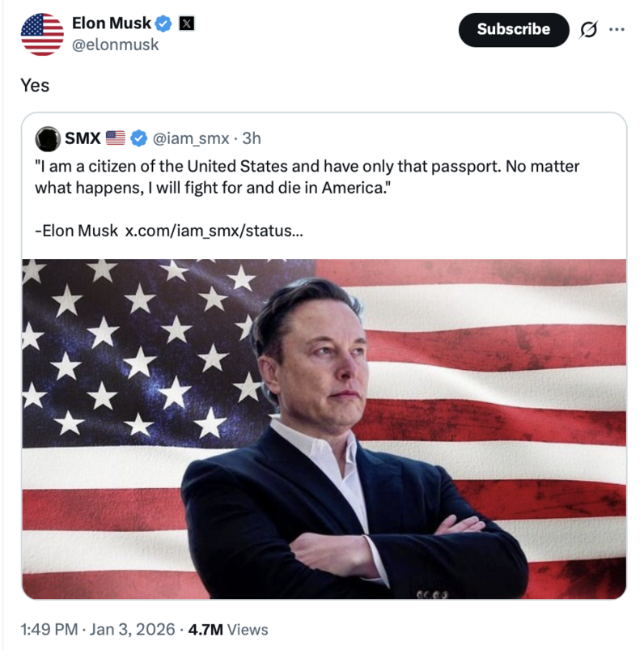Click the American flag profile avatar
This screenshot has height=650, width=644.
coord(42,34)
